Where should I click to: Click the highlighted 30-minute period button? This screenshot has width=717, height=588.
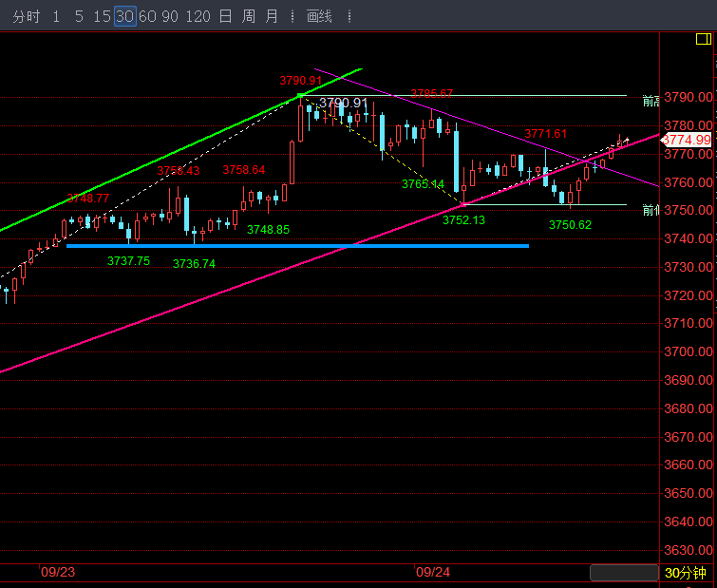pyautogui.click(x=124, y=16)
